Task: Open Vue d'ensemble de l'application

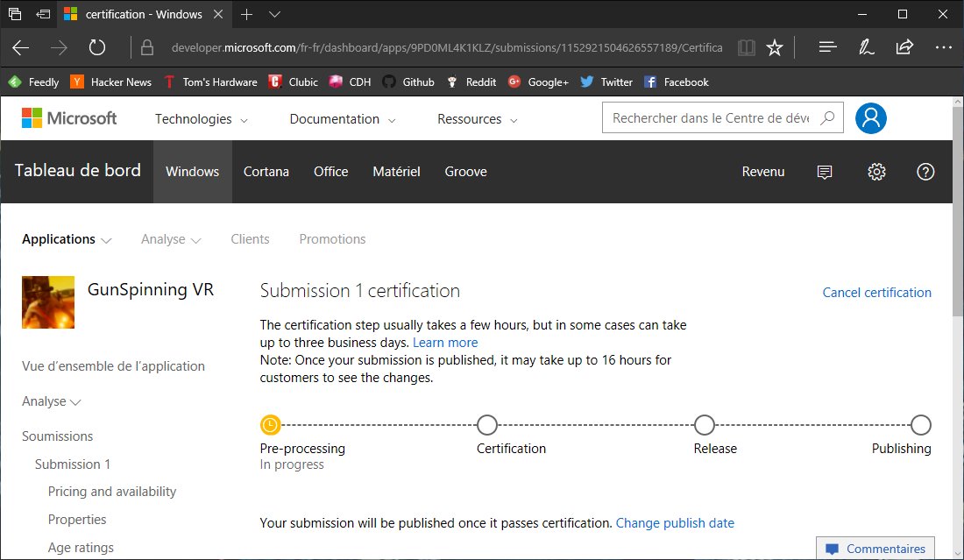Action: pyautogui.click(x=113, y=366)
